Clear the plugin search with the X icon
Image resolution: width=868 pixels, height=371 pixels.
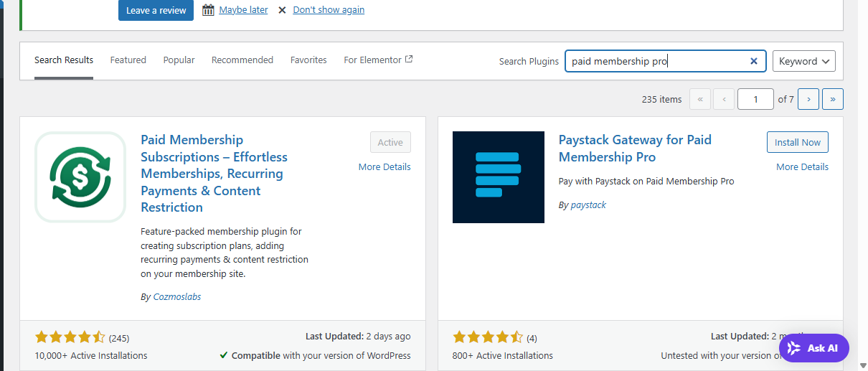click(754, 61)
